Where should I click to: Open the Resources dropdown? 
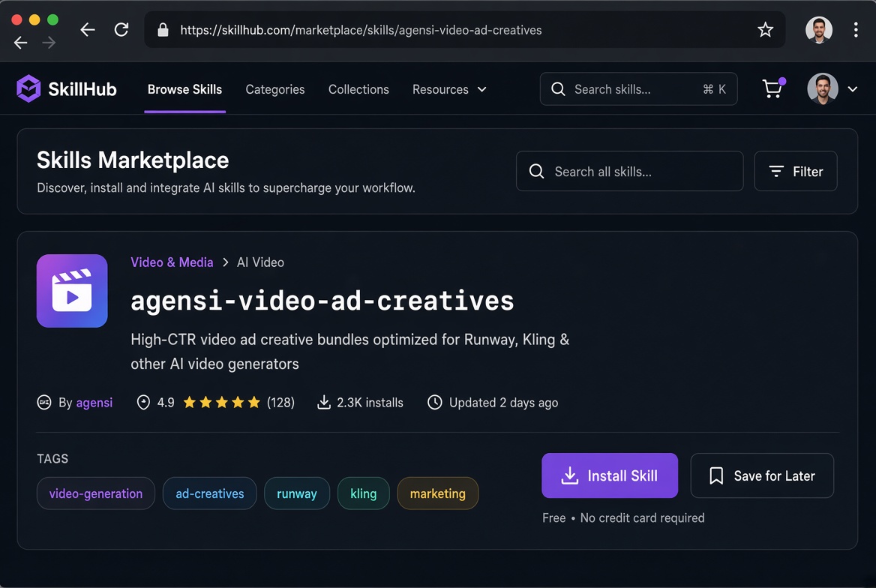pyautogui.click(x=449, y=89)
